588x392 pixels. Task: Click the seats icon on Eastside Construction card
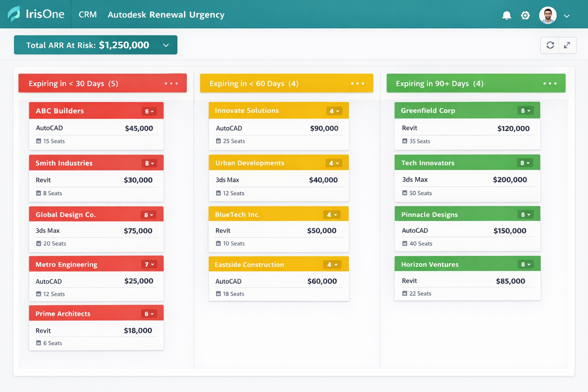[218, 294]
